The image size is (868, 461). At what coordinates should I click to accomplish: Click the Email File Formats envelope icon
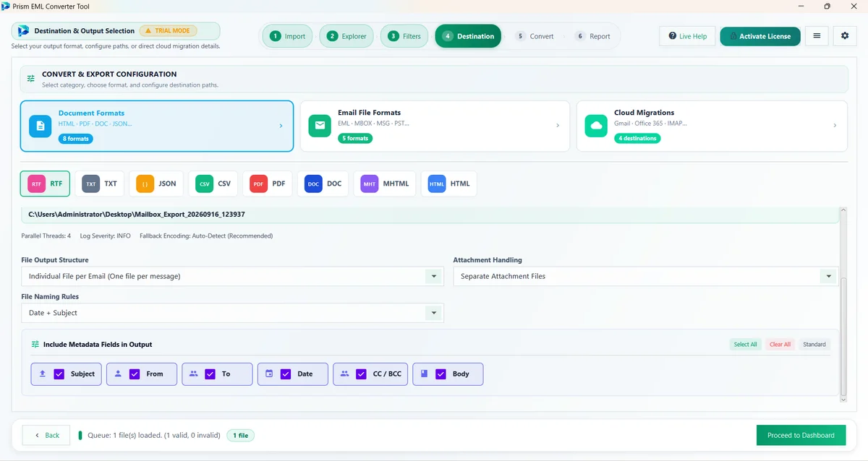tap(320, 126)
